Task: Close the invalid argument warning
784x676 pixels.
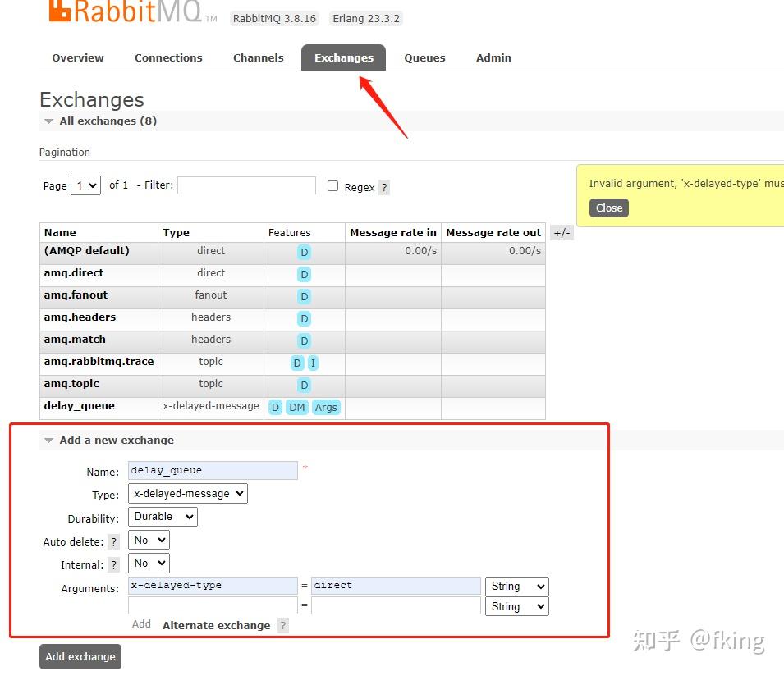Action: (x=608, y=208)
